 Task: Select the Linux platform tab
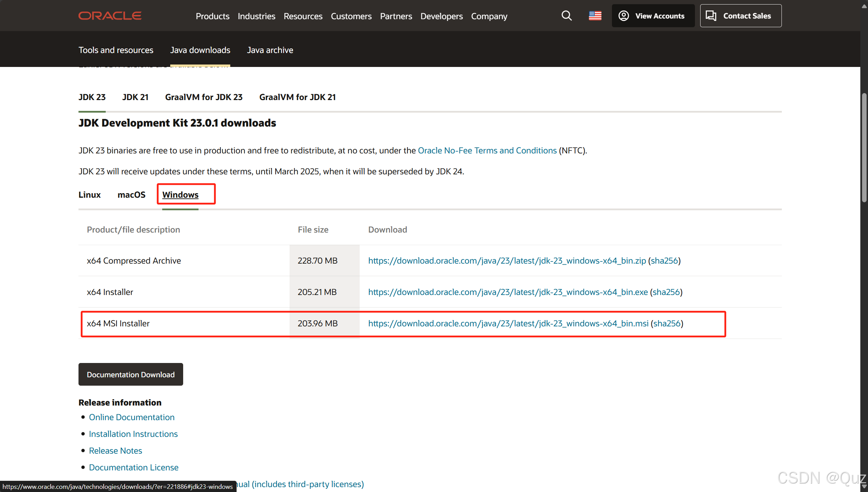point(89,195)
